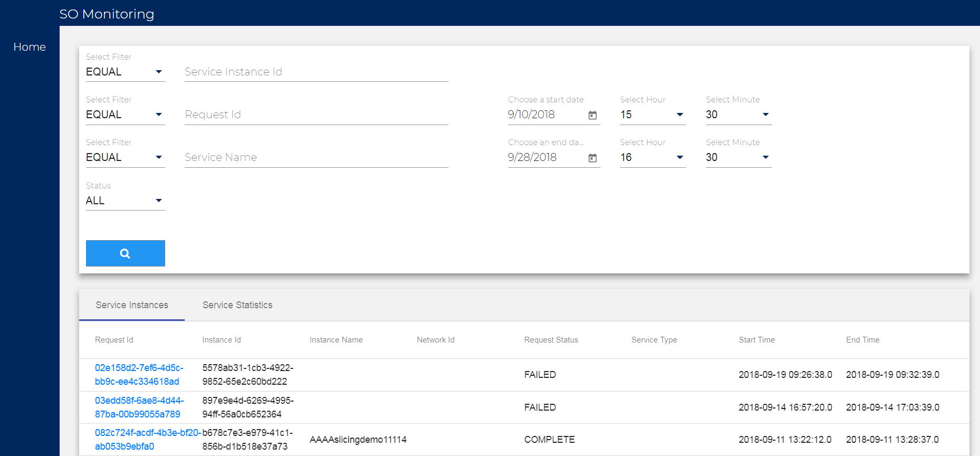Click the Service Name input field
The height and width of the screenshot is (456, 980).
coord(316,157)
